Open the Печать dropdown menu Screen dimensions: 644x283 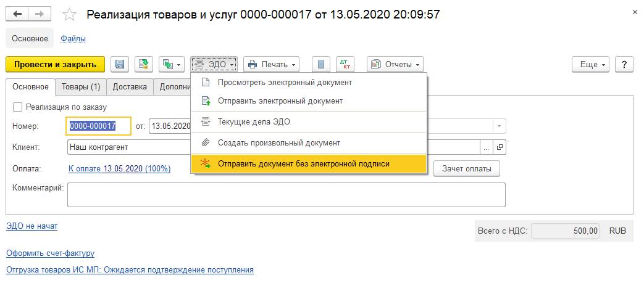pos(272,64)
